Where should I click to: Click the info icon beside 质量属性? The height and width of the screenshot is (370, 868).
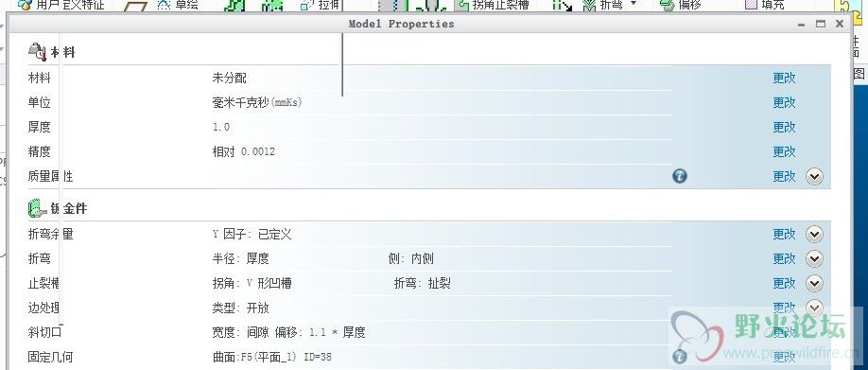tap(680, 176)
